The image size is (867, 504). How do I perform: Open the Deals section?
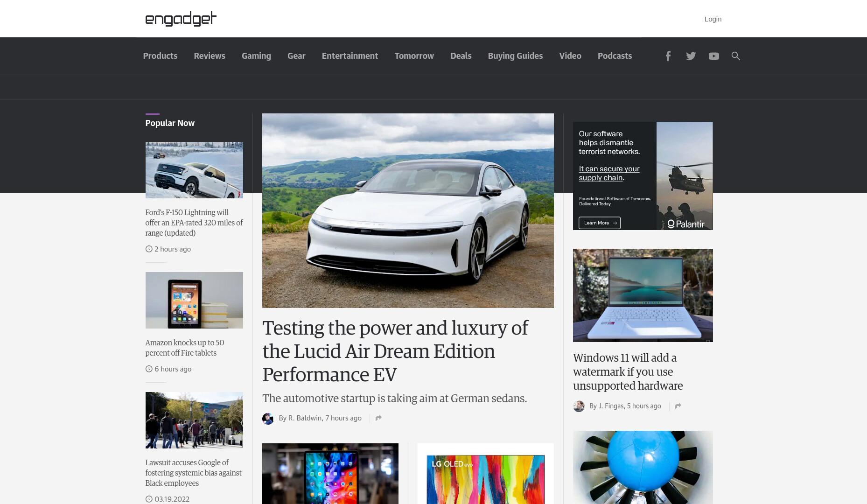click(x=461, y=56)
